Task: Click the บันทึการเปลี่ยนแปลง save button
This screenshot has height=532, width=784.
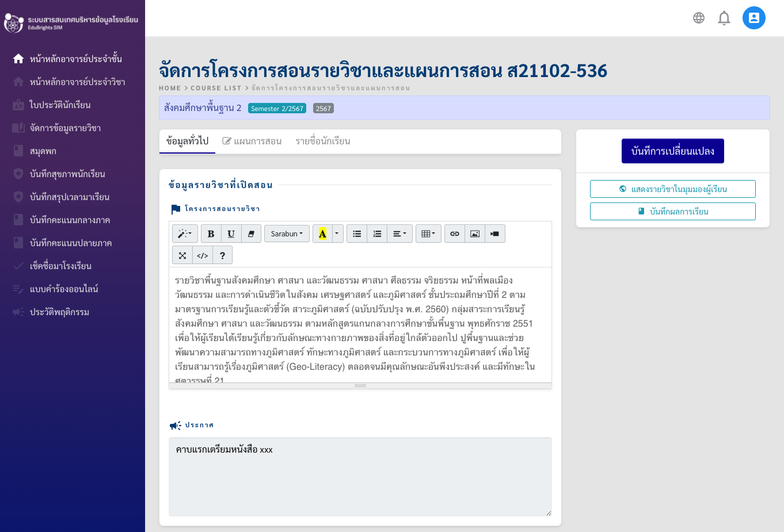Action: [x=672, y=151]
